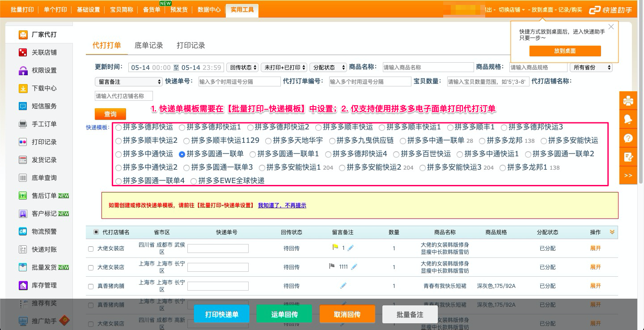Click the gray flag beside remark 1111
Viewport: 644px width, 330px height.
click(x=332, y=266)
